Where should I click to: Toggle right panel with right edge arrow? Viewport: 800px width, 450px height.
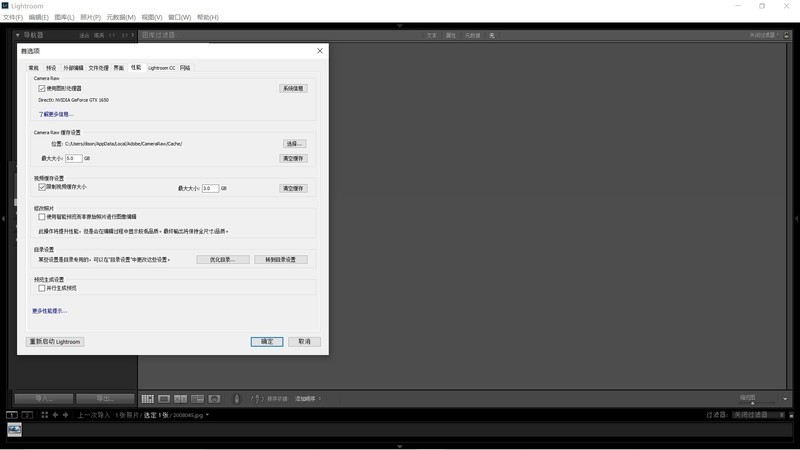(x=796, y=218)
